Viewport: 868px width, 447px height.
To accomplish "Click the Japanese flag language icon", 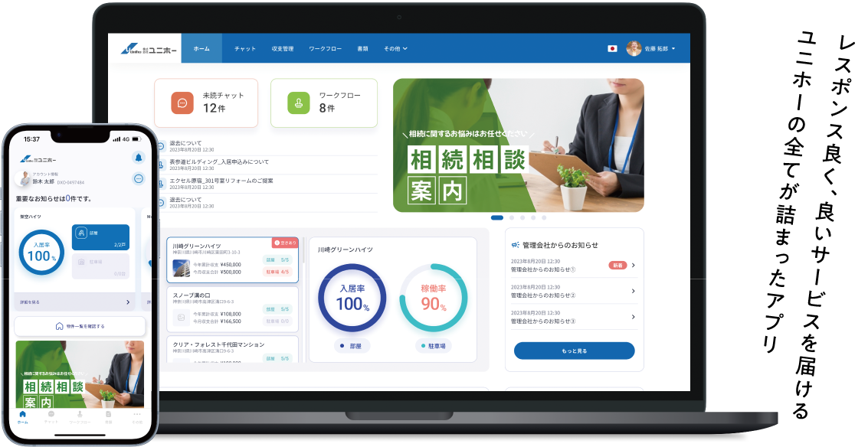I will pos(612,48).
